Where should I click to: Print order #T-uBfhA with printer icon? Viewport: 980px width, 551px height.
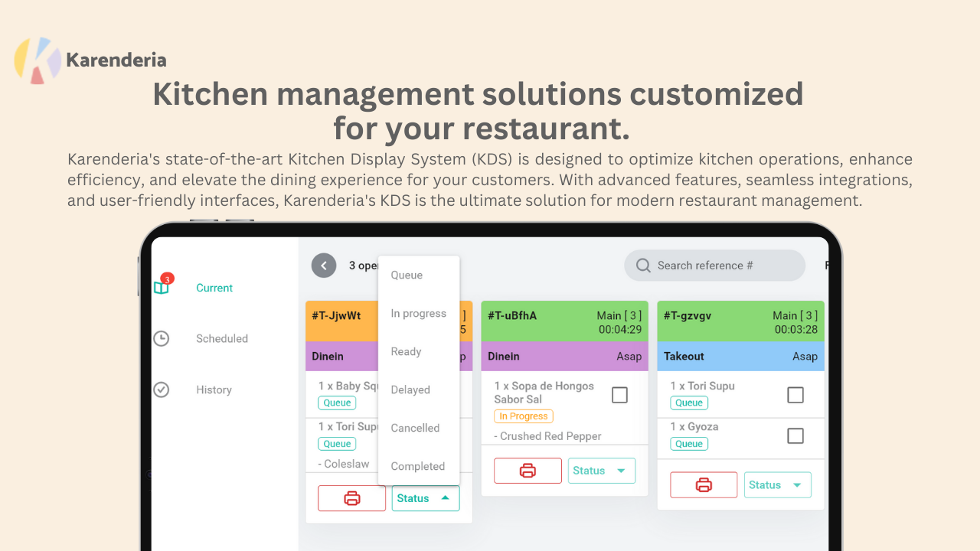(x=528, y=471)
